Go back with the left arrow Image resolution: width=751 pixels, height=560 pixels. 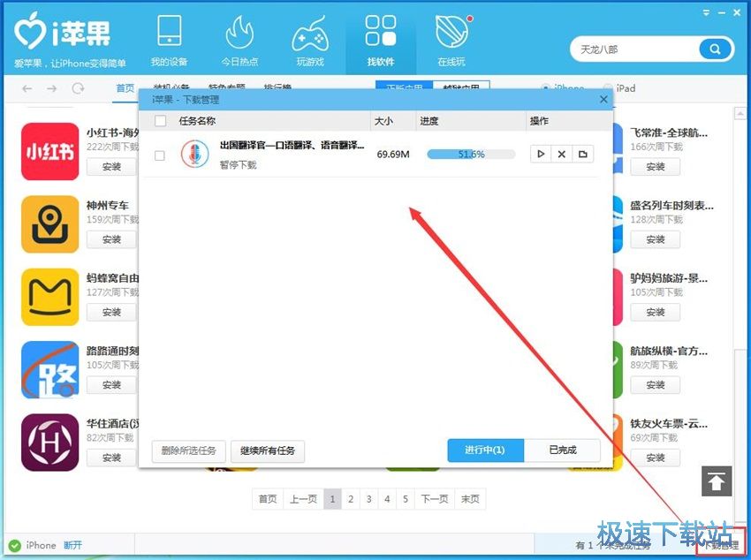coord(27,88)
